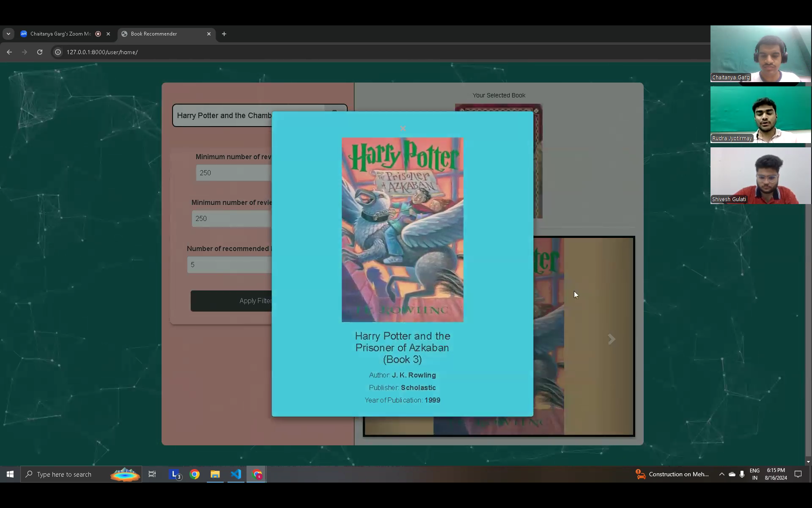
Task: Switch to Chaitanya Garg's Zoom Meeting tab
Action: tap(60, 34)
